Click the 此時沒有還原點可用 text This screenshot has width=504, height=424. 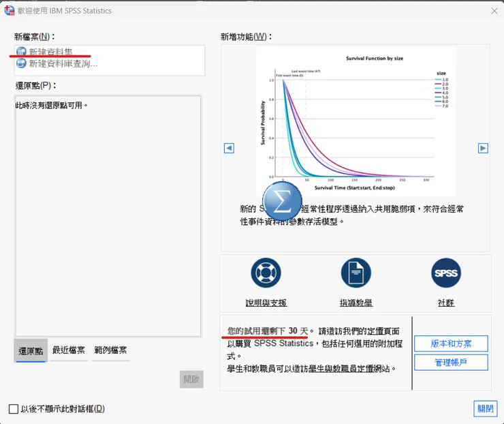52,105
